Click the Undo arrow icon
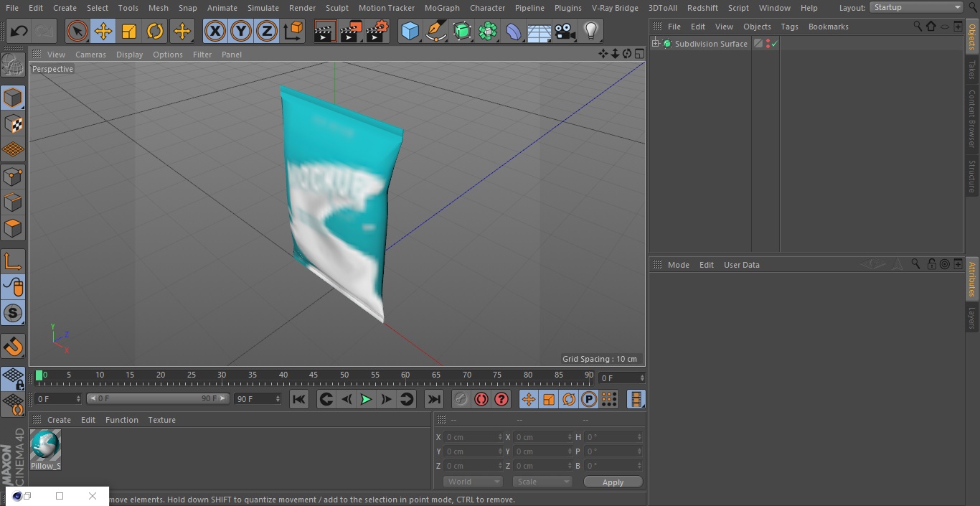The width and height of the screenshot is (980, 506). pos(19,31)
